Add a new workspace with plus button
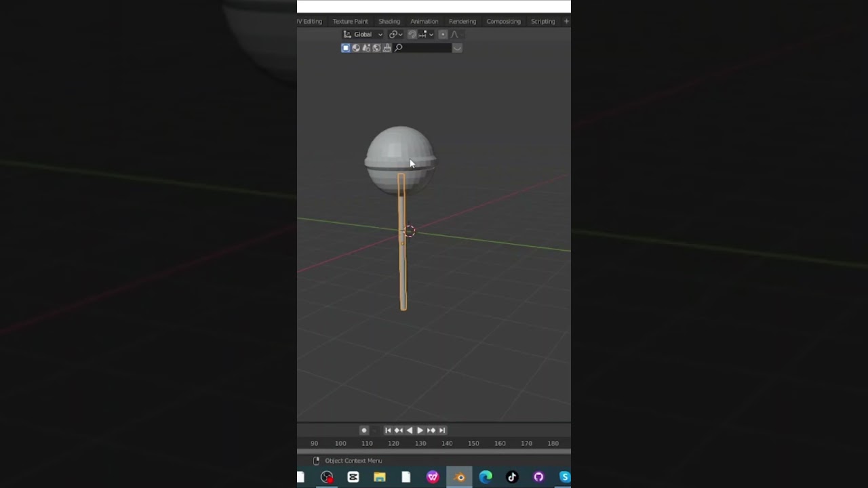The image size is (868, 488). (566, 22)
